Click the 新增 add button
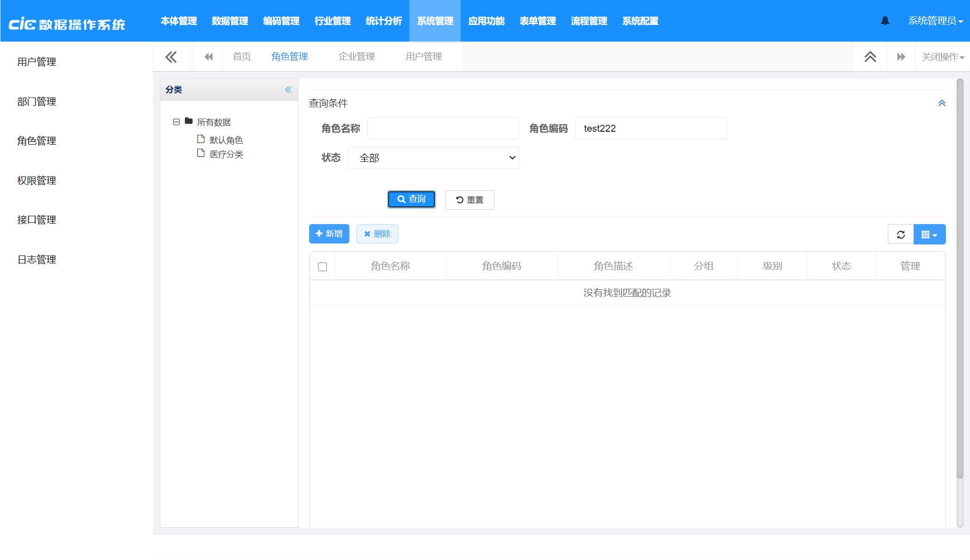The image size is (970, 560). tap(329, 234)
